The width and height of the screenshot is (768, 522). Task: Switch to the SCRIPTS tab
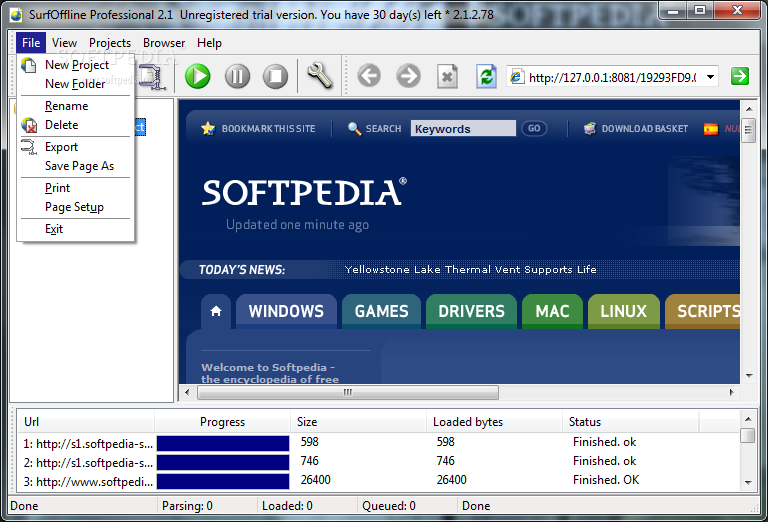coord(704,311)
